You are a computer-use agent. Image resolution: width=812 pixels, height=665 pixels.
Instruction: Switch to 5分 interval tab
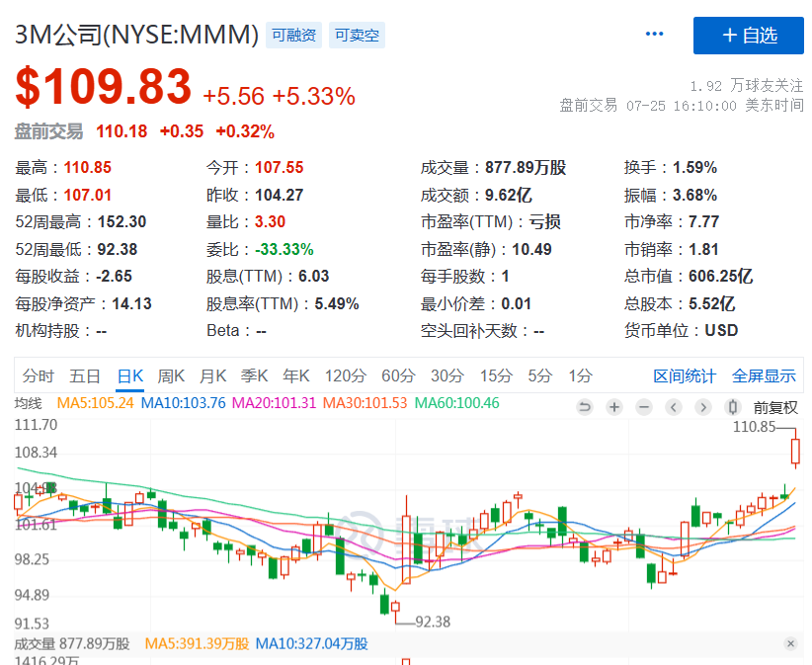pos(539,376)
